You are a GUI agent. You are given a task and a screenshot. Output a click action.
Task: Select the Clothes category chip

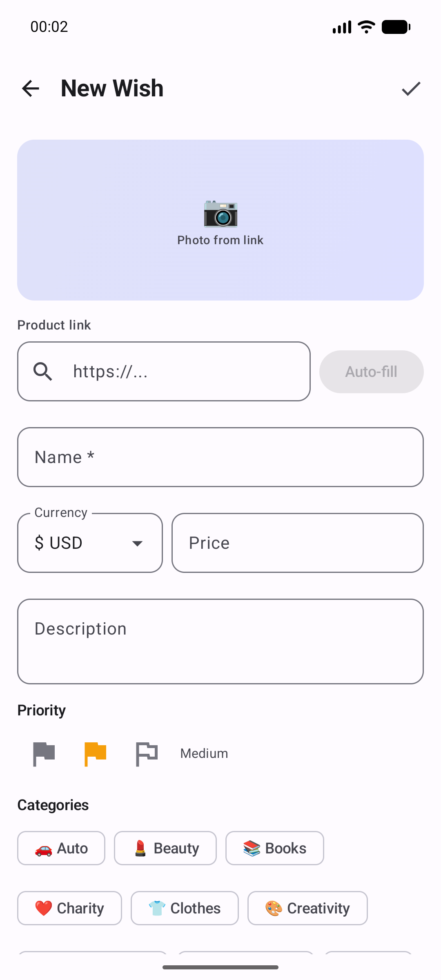tap(185, 908)
